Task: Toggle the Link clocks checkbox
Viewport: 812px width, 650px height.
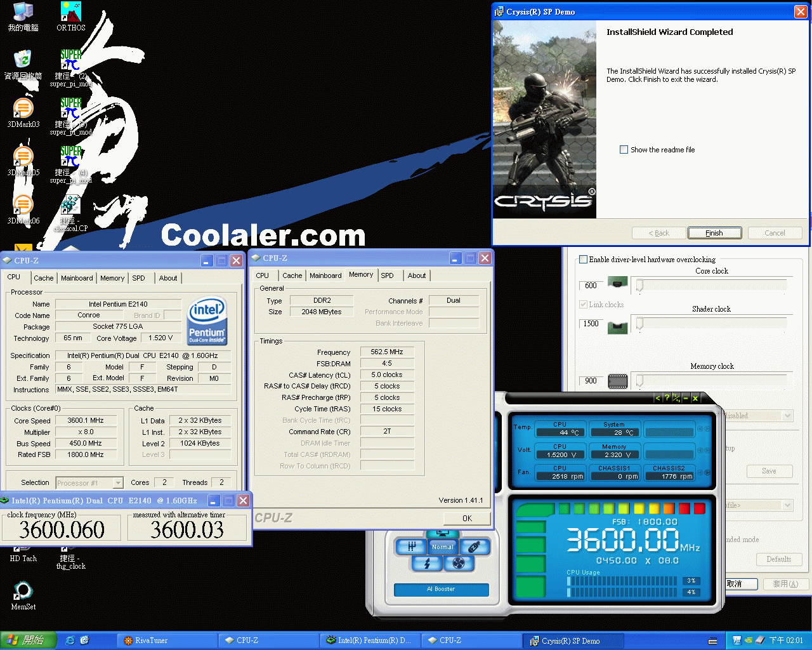Action: point(583,305)
